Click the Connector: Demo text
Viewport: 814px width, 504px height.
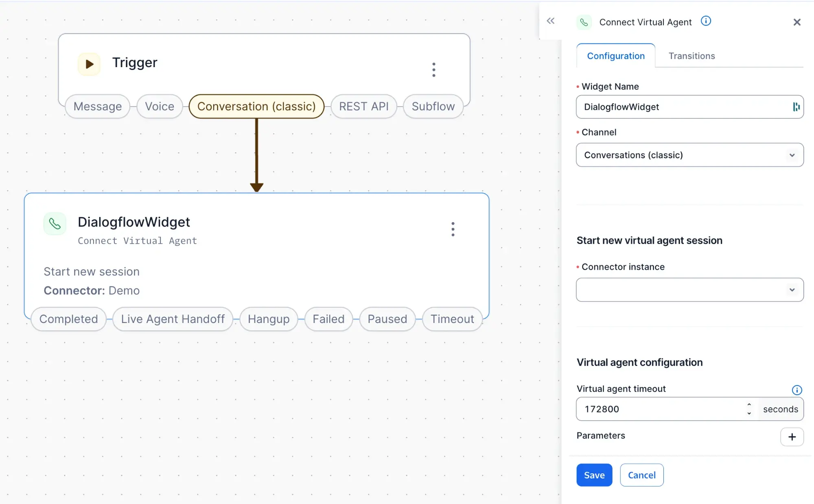(92, 290)
